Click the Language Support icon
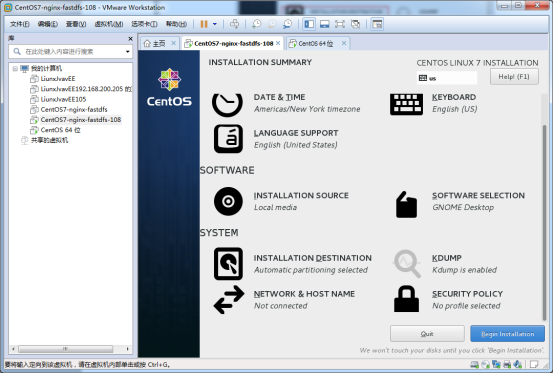 tap(228, 139)
